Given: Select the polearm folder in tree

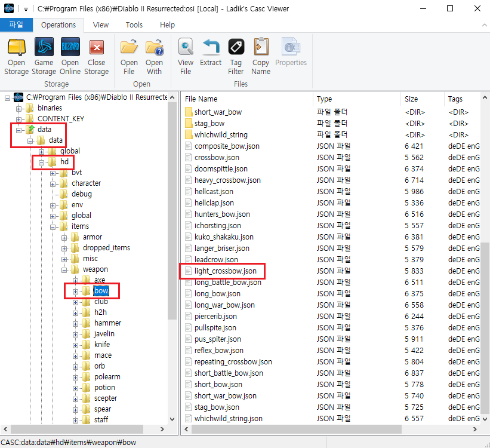Looking at the screenshot, I should [x=107, y=377].
